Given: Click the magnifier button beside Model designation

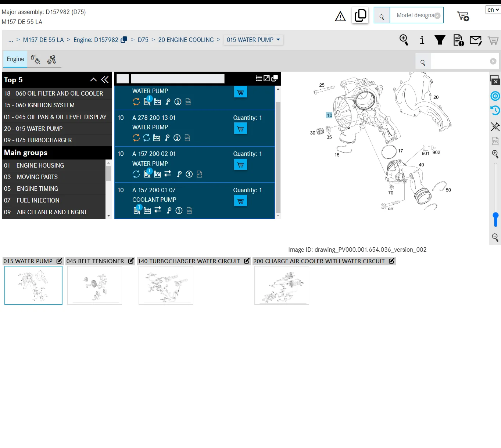Looking at the screenshot, I should [382, 15].
